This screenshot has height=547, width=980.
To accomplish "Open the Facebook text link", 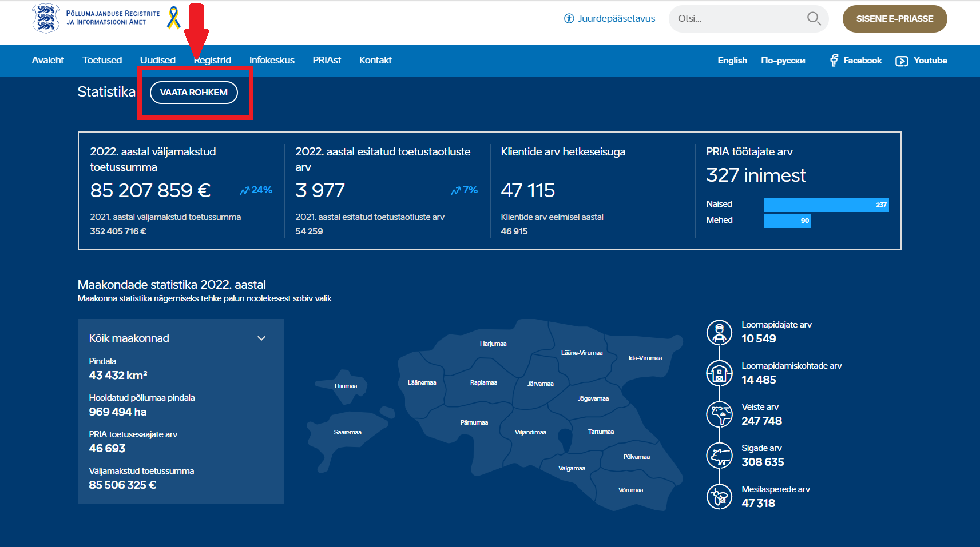I will pos(863,61).
